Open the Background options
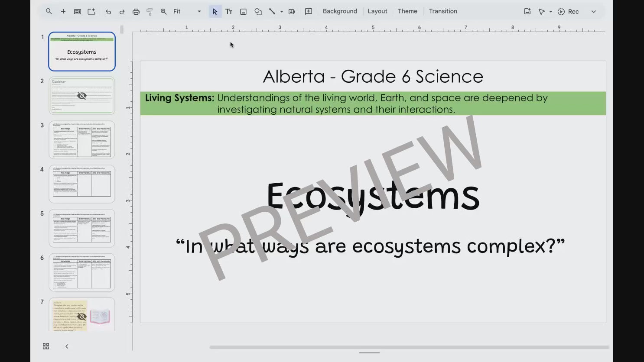 tap(340, 11)
